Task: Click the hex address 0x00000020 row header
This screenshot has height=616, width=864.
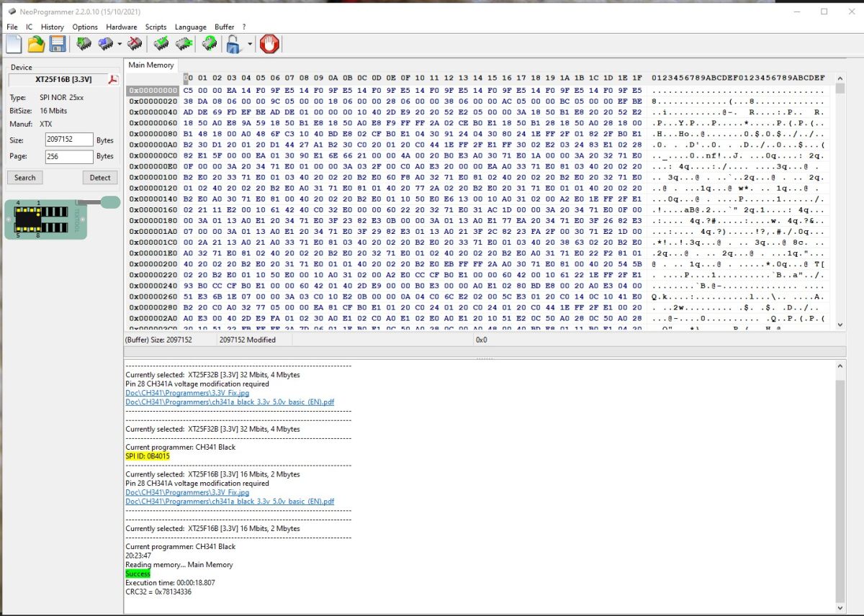Action: 153,101
